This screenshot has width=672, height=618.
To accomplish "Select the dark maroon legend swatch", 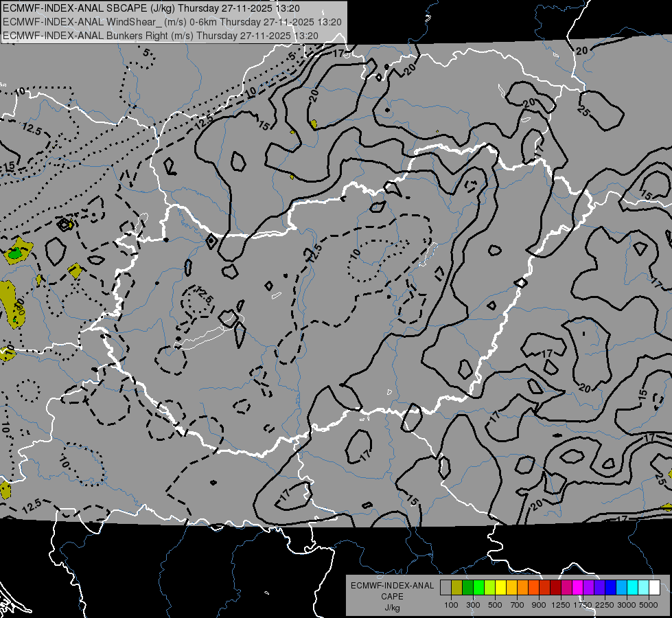I will point(555,587).
